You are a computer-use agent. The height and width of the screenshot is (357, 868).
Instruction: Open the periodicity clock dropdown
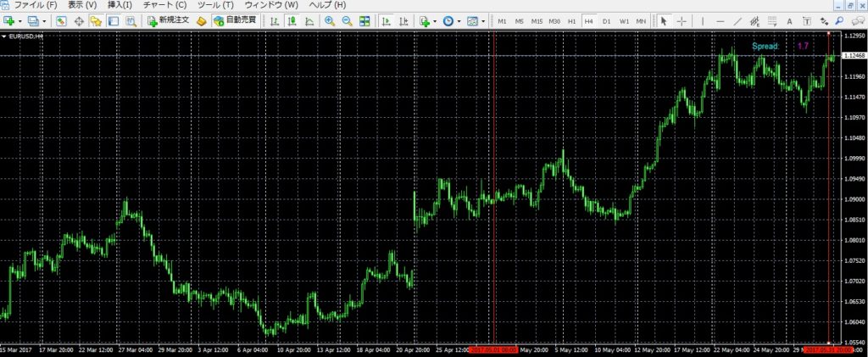click(459, 20)
